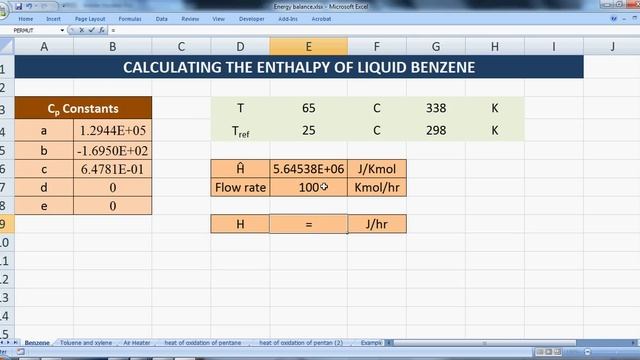Viewport: 640px width, 360px height.
Task: Open the Acrobat ribbon tab
Action: click(321, 19)
